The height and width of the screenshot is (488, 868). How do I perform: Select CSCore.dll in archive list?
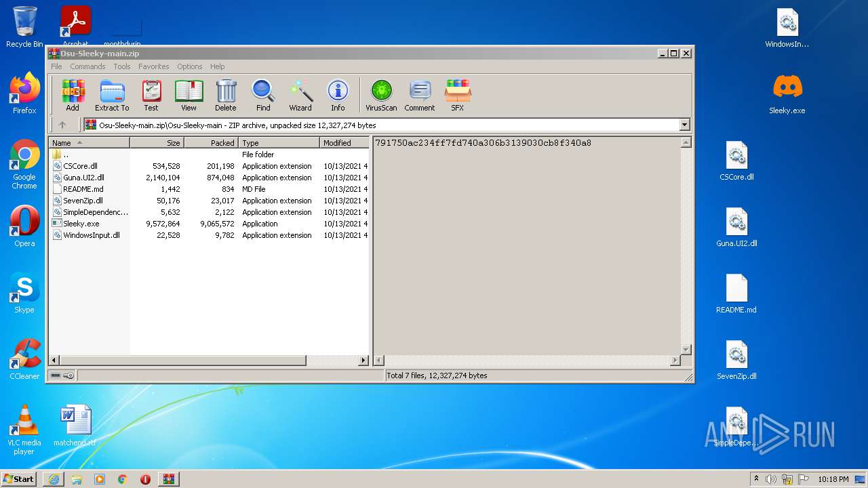209,166
